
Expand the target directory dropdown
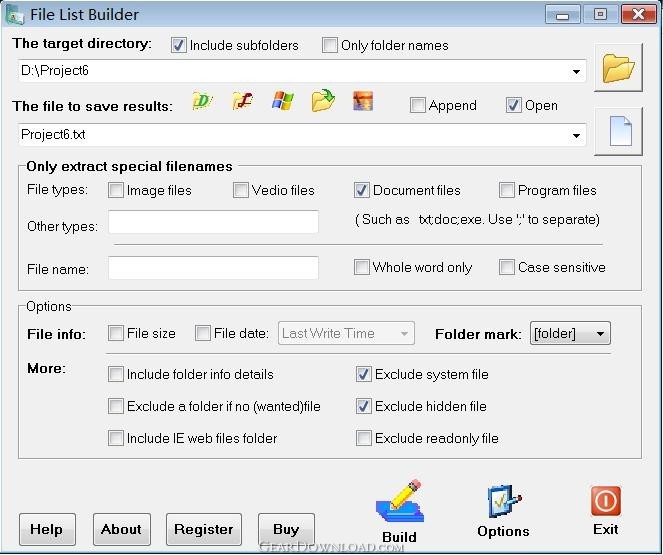(577, 71)
